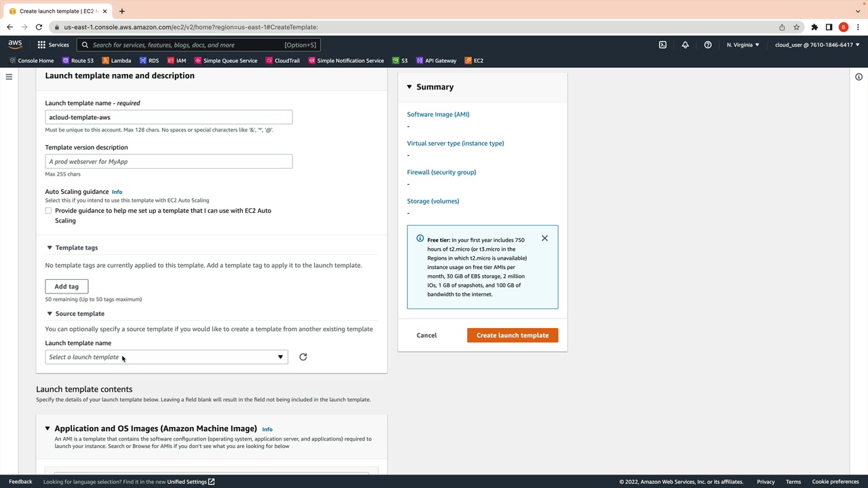Screen dimensions: 868x488
Task: Click the Template version description field
Action: coord(169,161)
